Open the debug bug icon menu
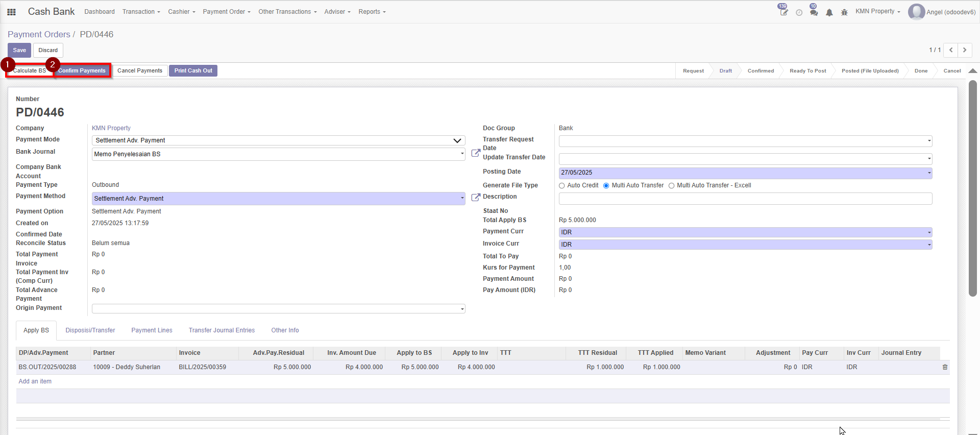This screenshot has width=980, height=435. click(x=844, y=12)
